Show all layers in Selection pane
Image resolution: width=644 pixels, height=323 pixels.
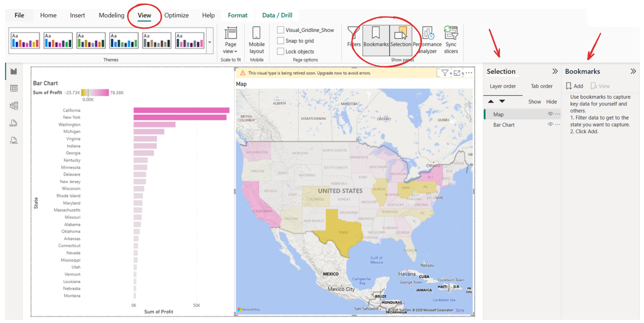click(535, 102)
